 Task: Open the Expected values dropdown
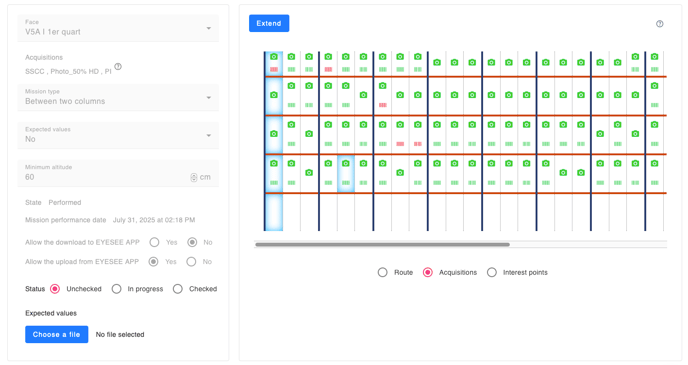click(x=118, y=135)
